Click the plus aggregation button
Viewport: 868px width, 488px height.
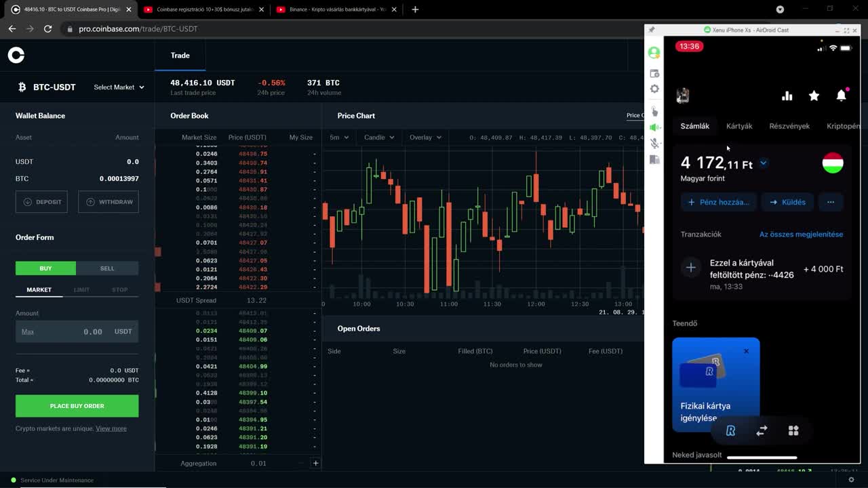(315, 463)
